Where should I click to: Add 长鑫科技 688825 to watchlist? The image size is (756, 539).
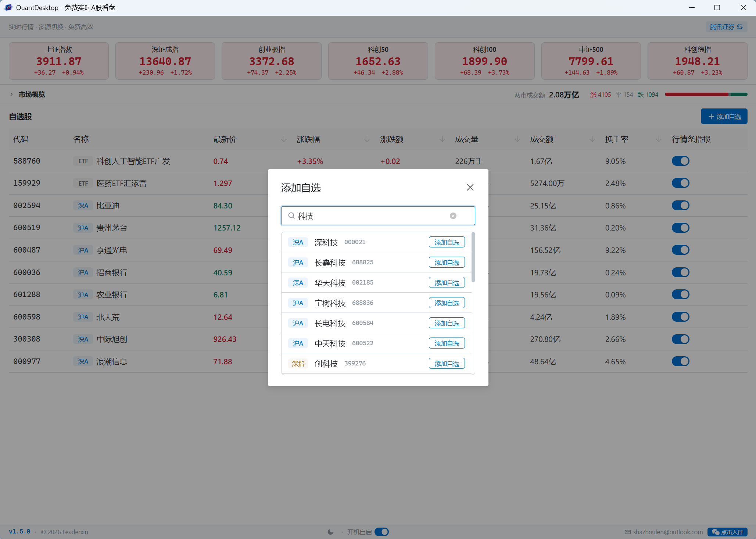(447, 263)
